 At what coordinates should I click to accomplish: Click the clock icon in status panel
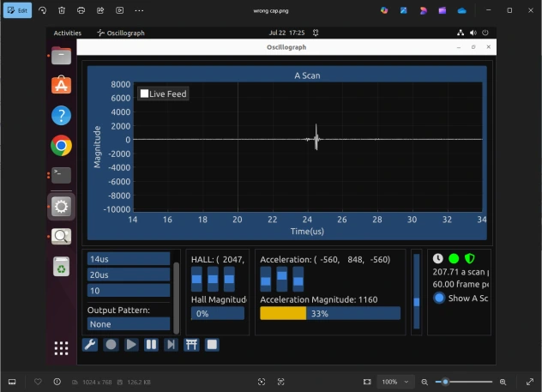point(438,258)
